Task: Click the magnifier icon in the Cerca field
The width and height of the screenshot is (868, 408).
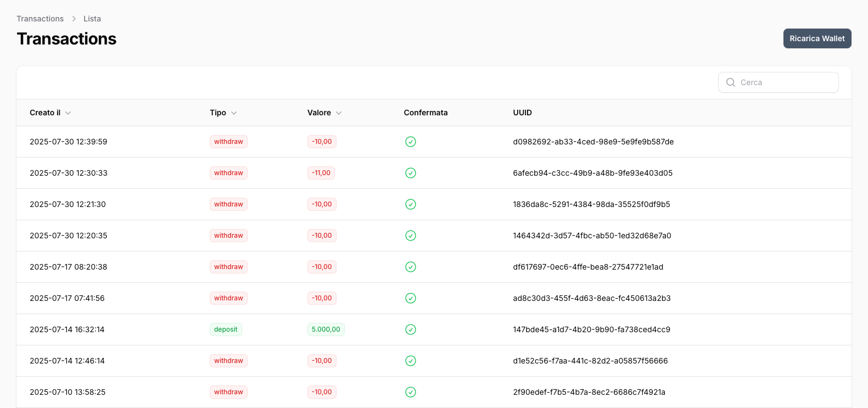Action: click(730, 82)
